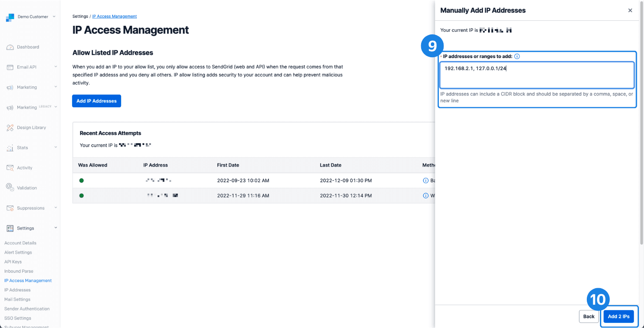
Task: Open the Email API sidebar icon
Action: 11,67
